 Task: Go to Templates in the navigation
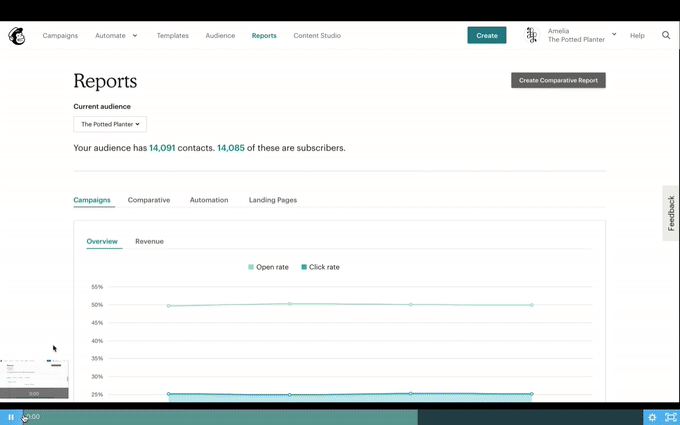pos(173,36)
